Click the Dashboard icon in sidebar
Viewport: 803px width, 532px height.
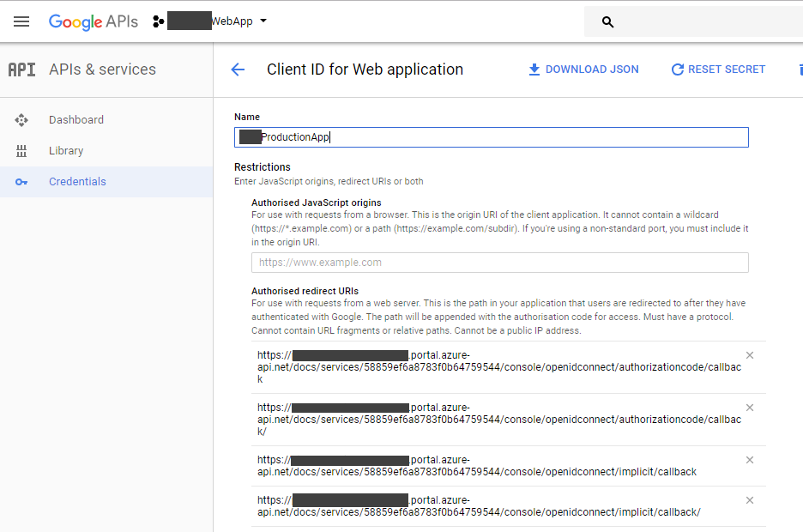click(x=21, y=120)
